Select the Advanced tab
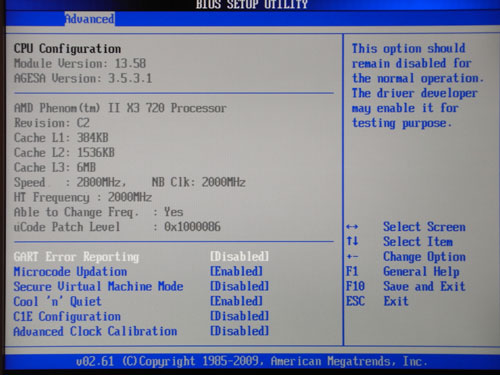500x375 pixels. [89, 19]
